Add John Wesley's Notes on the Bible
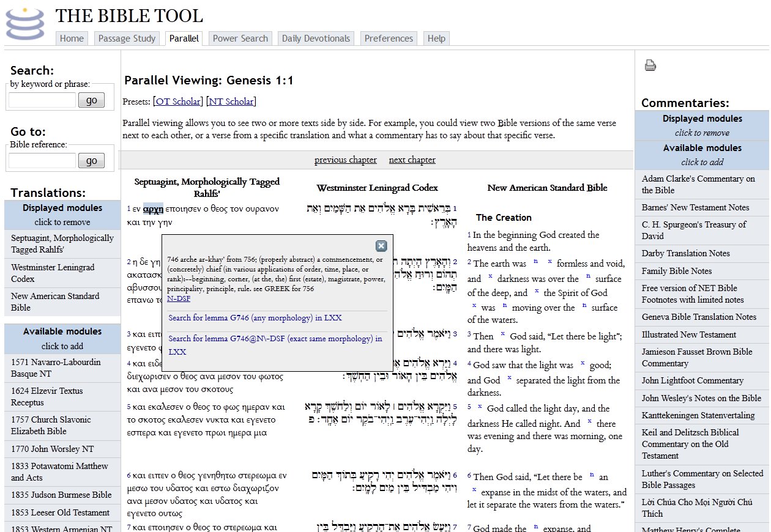This screenshot has height=532, width=771. click(x=702, y=398)
